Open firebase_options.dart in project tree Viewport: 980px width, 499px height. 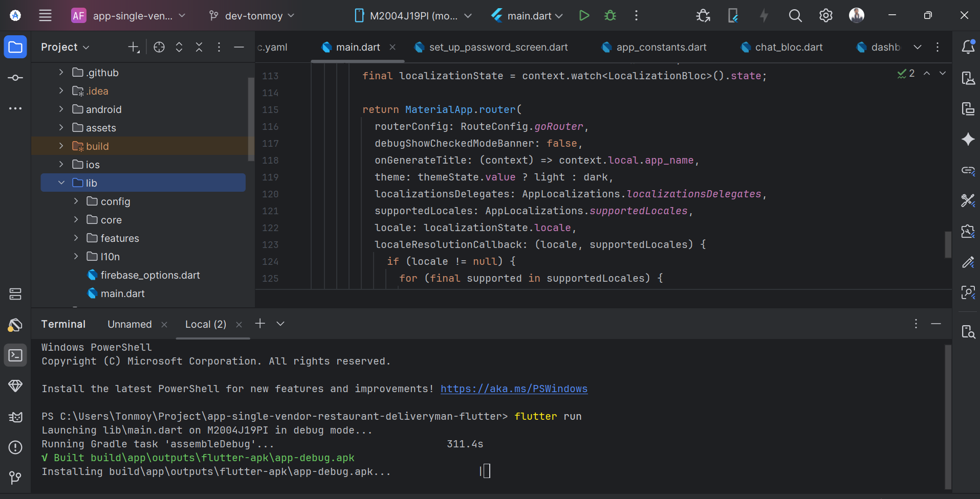coord(150,275)
